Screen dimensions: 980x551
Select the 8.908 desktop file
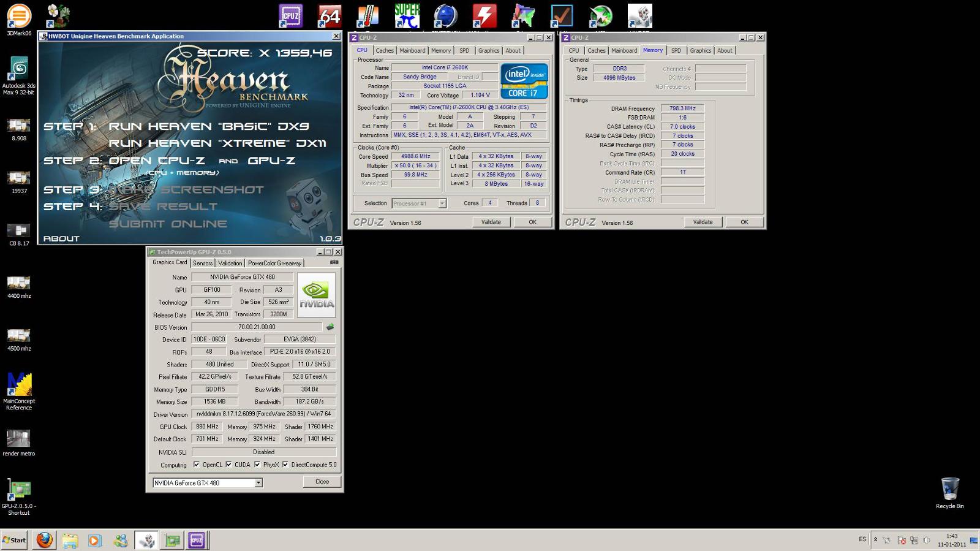pos(19,130)
